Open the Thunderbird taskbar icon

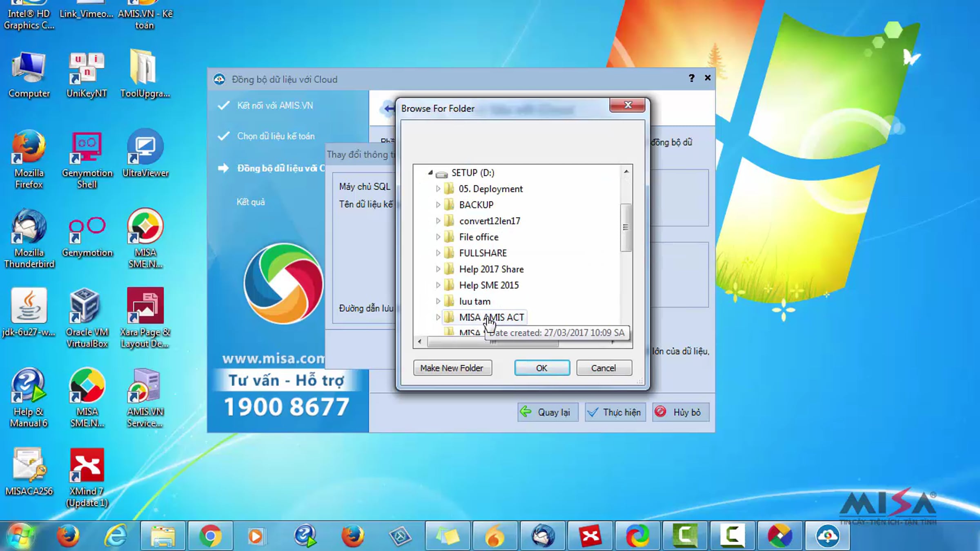[543, 535]
